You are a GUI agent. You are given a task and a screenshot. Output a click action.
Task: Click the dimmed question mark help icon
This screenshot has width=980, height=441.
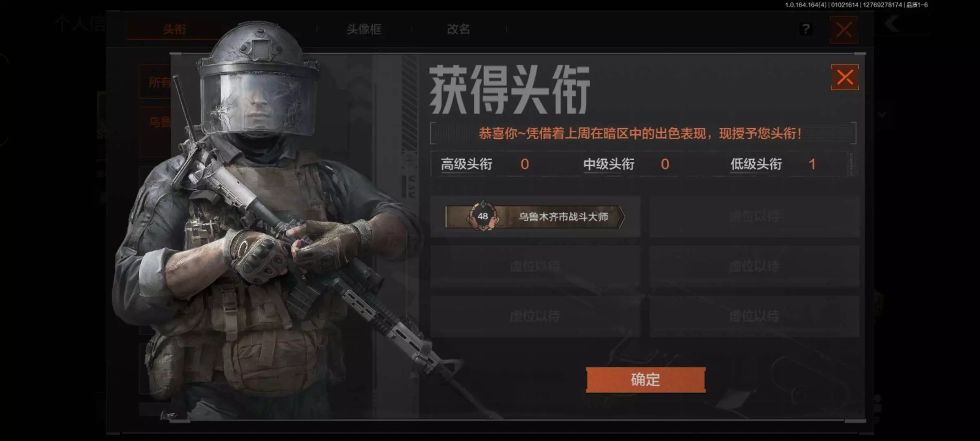806,29
